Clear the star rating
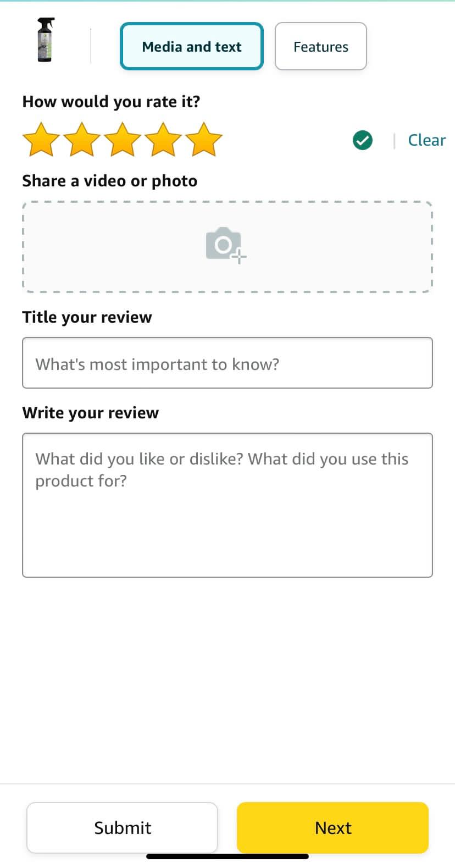 tap(427, 140)
